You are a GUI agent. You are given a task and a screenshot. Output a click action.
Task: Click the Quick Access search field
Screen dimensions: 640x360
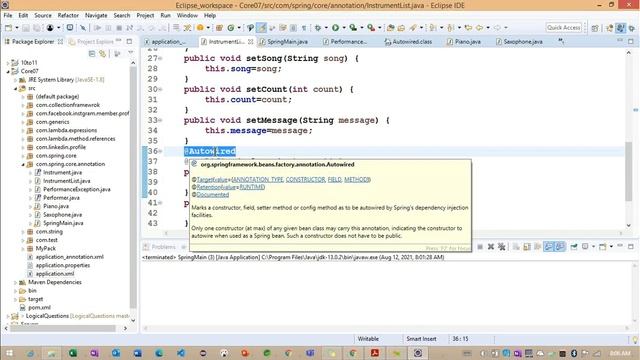[x=563, y=28]
